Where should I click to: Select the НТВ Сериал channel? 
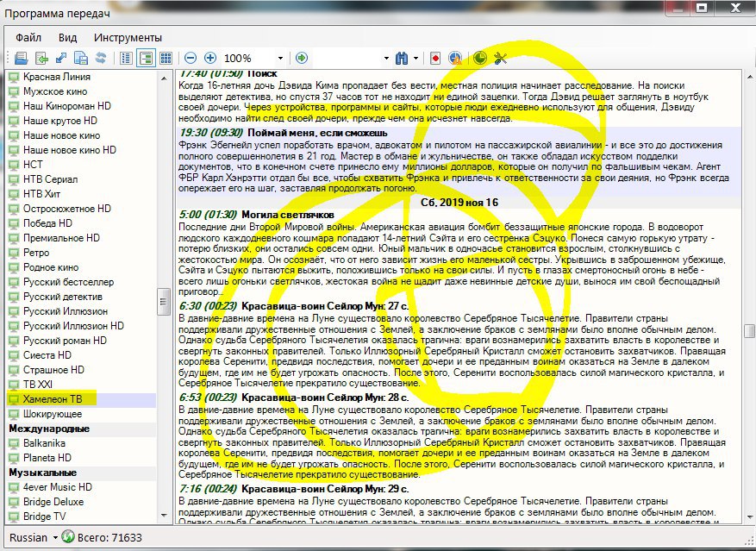50,179
